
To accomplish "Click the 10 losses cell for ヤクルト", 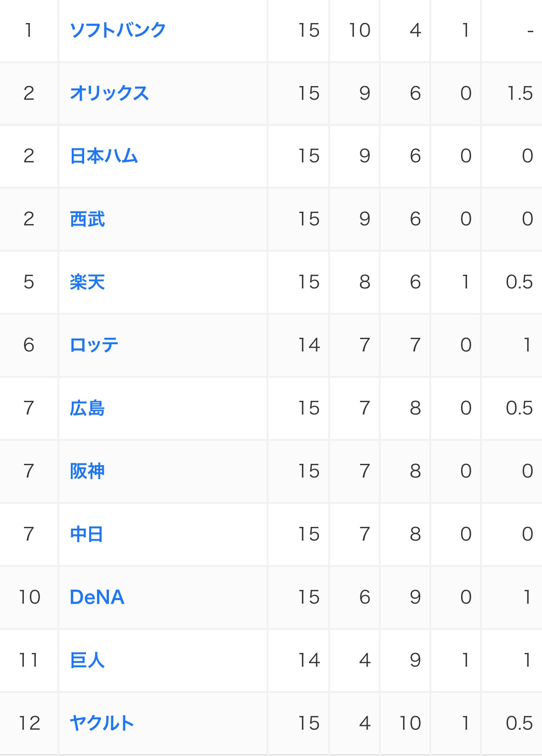I will 410,723.
